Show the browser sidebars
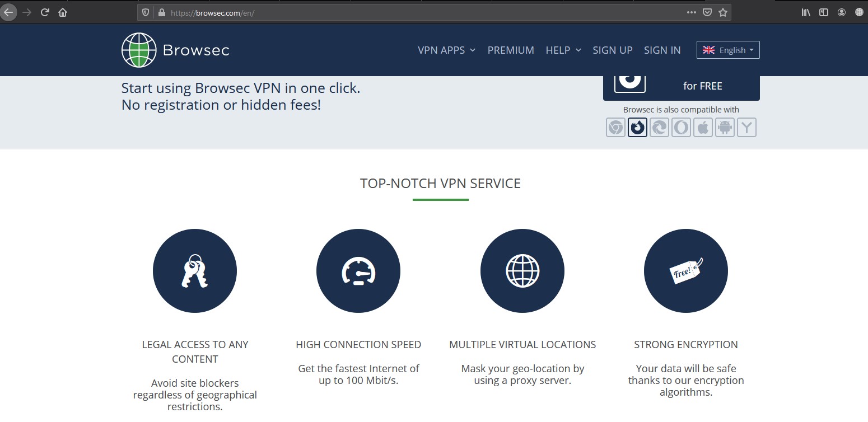 click(x=824, y=12)
